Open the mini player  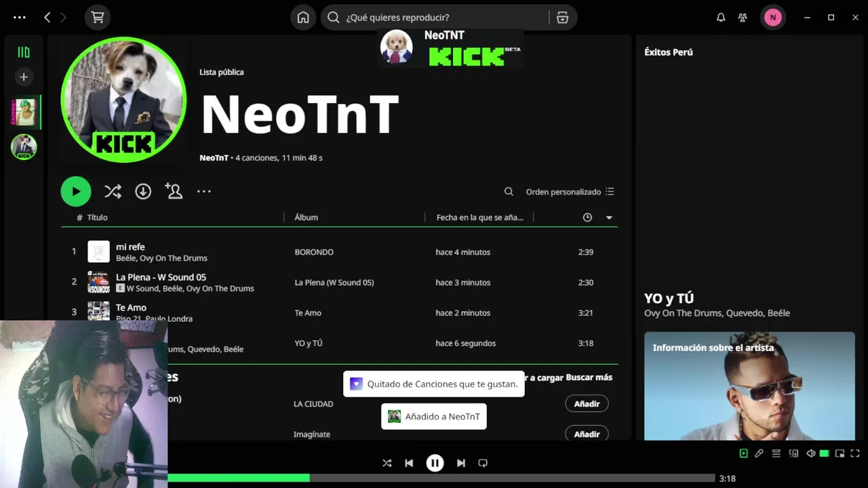(x=840, y=453)
